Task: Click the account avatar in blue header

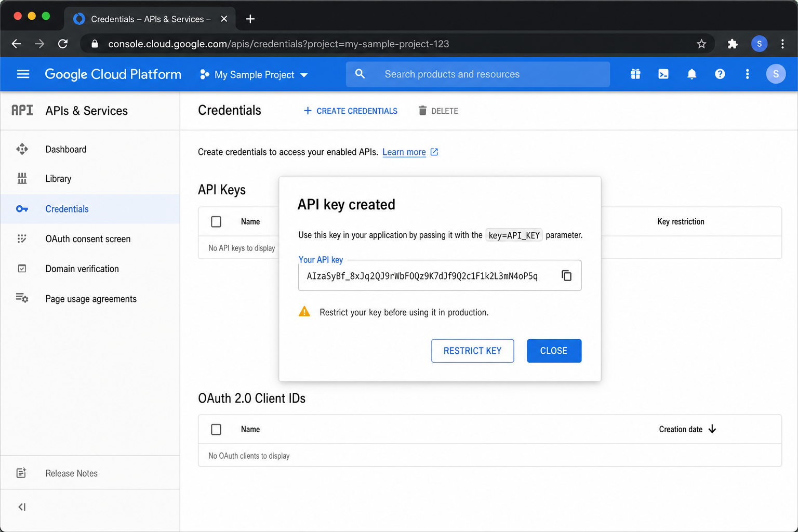Action: tap(776, 74)
